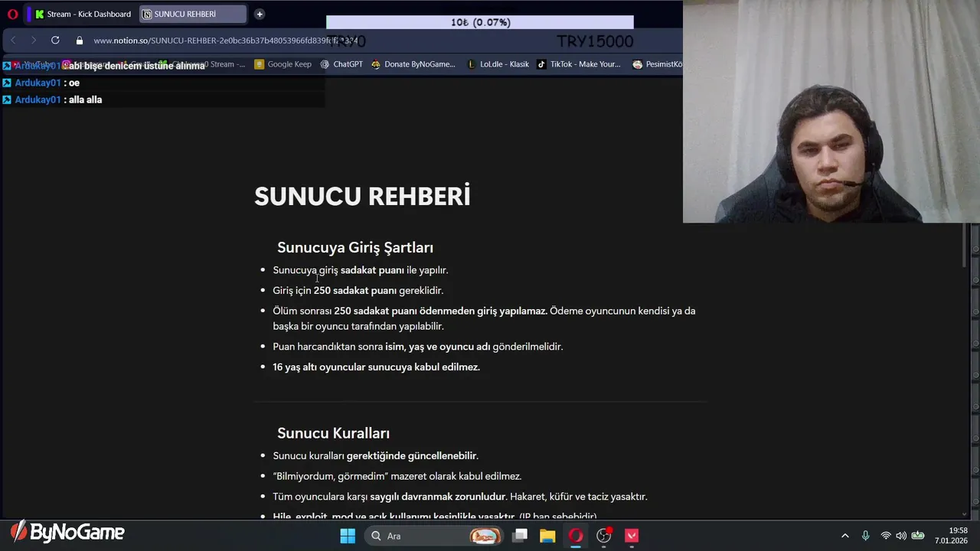Viewport: 980px width, 551px height.
Task: Open the LoLdle - Klasik bookmark
Action: coord(498,64)
